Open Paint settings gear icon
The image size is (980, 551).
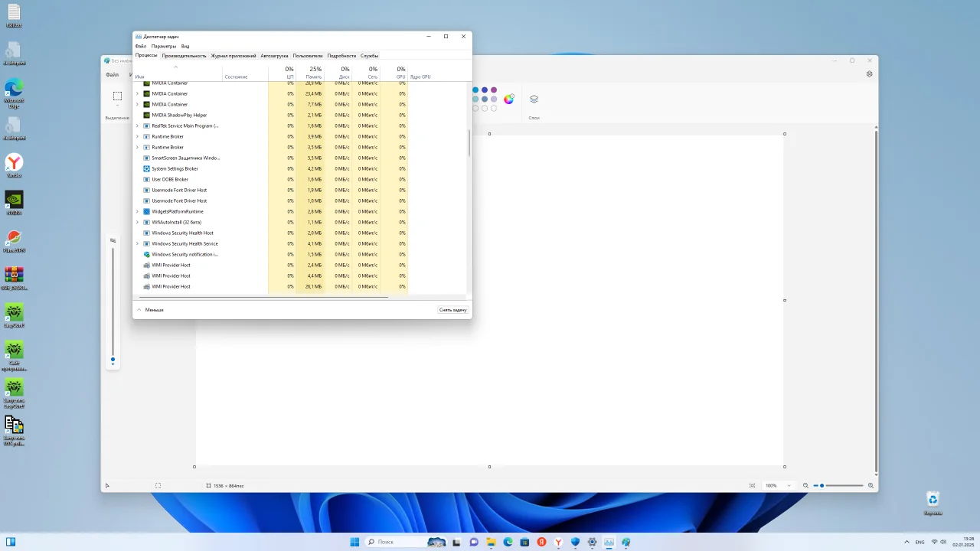(x=870, y=74)
